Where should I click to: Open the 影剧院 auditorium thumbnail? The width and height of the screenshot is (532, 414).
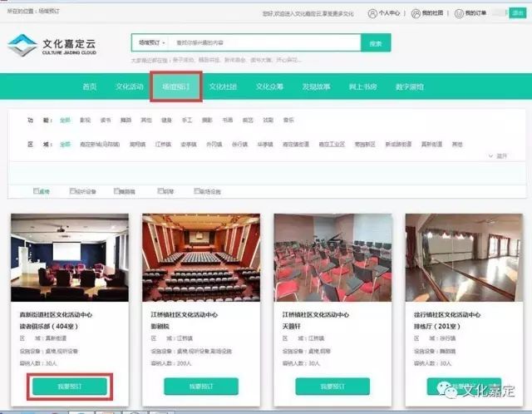pos(200,256)
